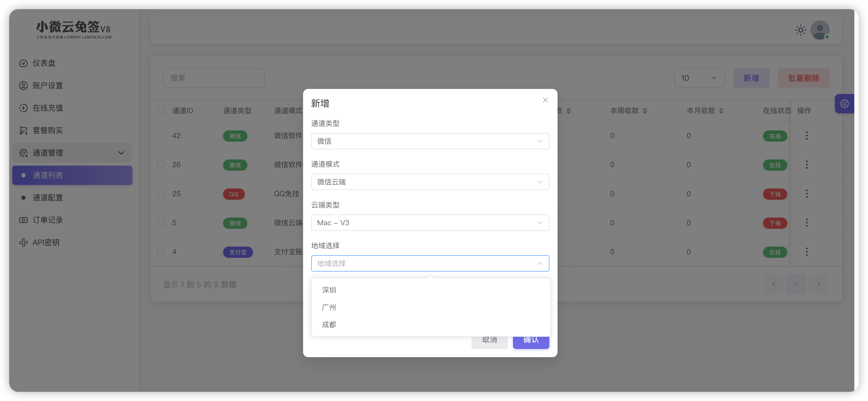Click 在线 status badge for row 42
The width and height of the screenshot is (868, 401).
pos(775,136)
